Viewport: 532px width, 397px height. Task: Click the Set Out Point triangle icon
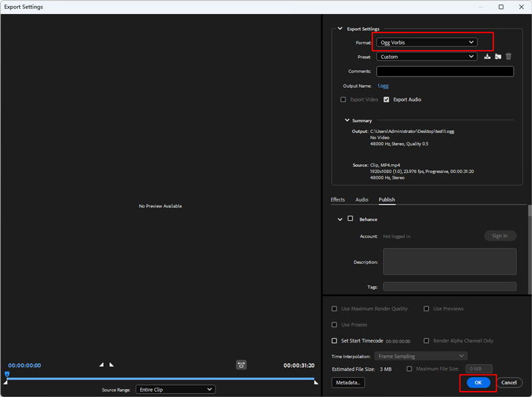(111, 364)
